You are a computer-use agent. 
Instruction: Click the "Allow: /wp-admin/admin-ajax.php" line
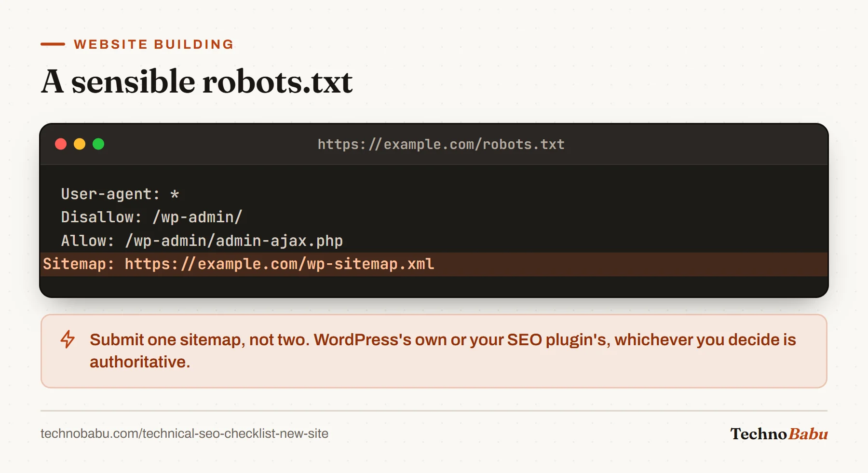tap(202, 241)
